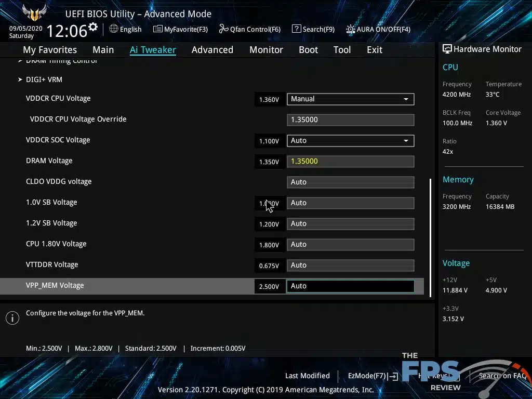Open MyFavorite(F3) list icon
The height and width of the screenshot is (399, 532).
[157, 29]
